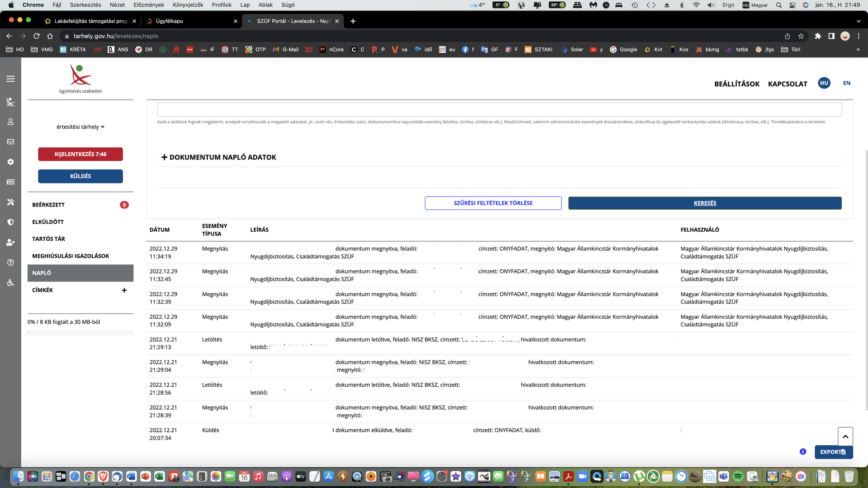Switch language to HU

point(824,83)
